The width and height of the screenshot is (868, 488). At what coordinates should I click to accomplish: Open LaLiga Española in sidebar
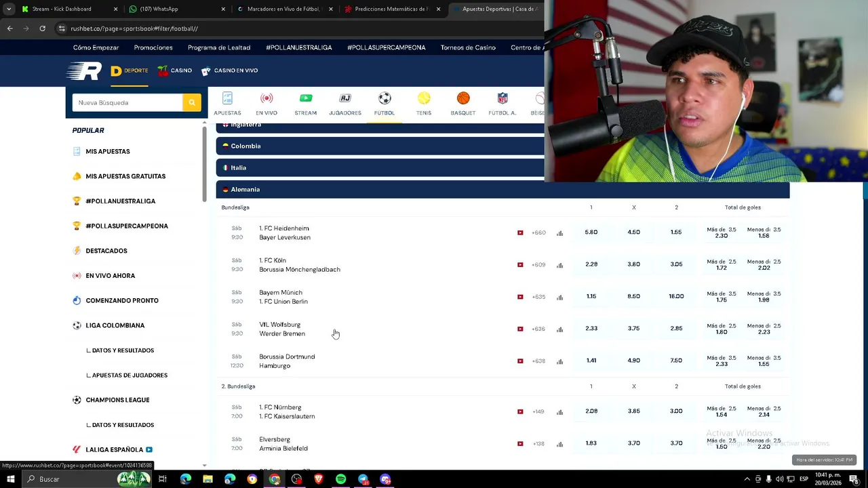pyautogui.click(x=114, y=449)
